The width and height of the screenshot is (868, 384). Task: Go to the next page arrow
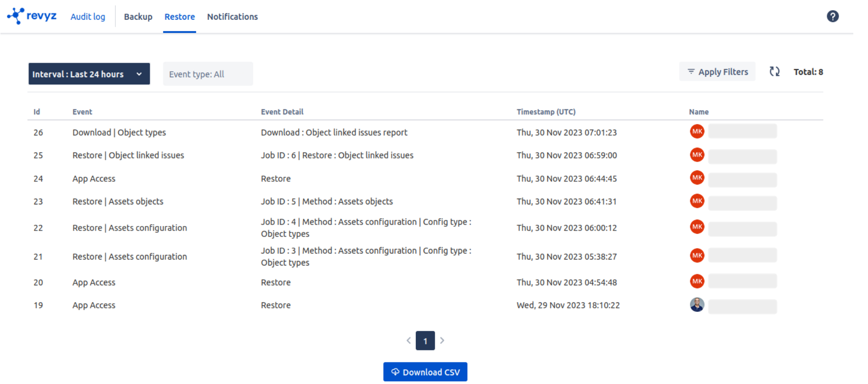point(442,340)
